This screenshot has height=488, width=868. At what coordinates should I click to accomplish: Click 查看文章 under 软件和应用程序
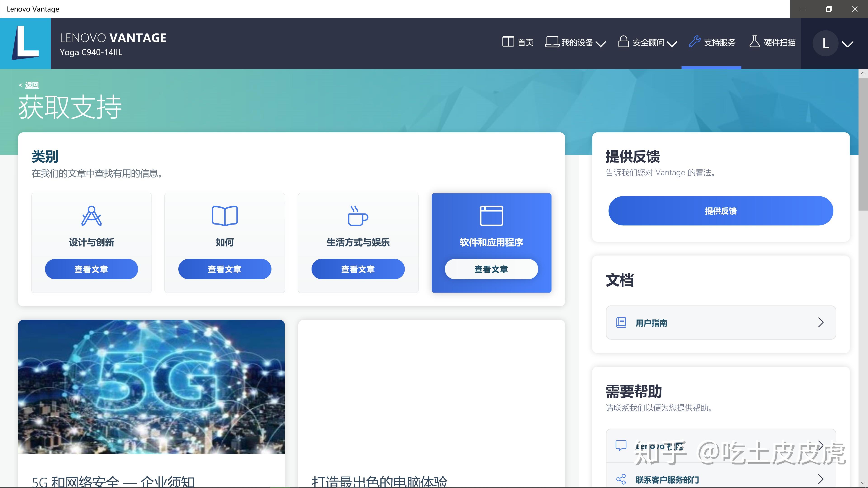tap(491, 269)
